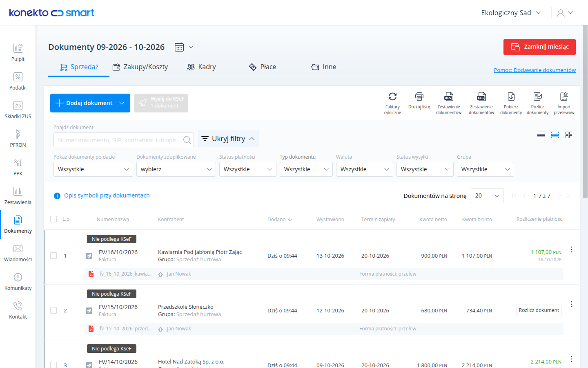Viewport: 588px width, 368px height.
Task: Open Typ dokumentu dropdown
Action: pyautogui.click(x=306, y=169)
